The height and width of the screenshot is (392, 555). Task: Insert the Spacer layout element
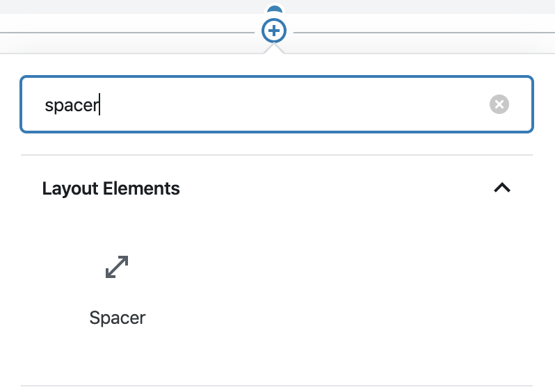(117, 290)
